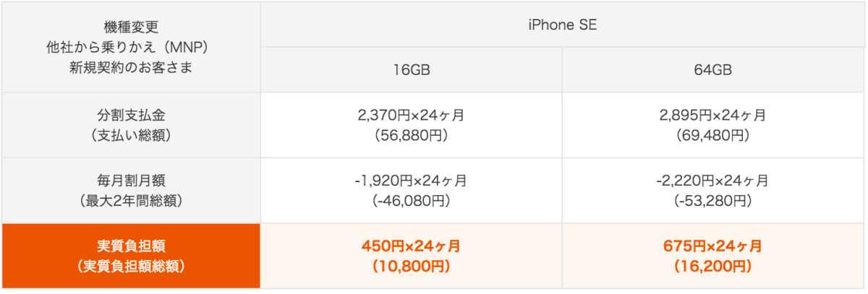The height and width of the screenshot is (294, 868).
Task: Select the 64GB storage column header
Action: pos(712,70)
